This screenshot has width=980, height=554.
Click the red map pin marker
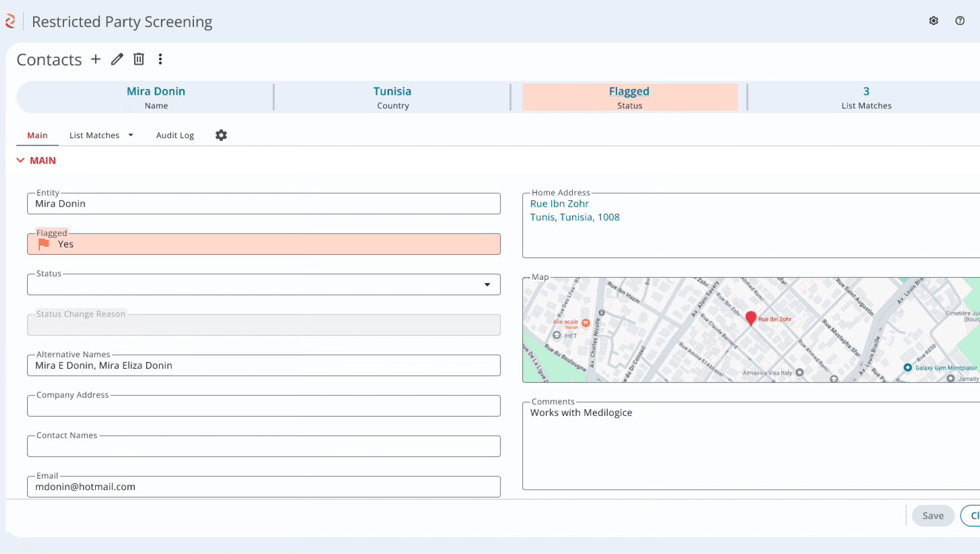coord(751,317)
